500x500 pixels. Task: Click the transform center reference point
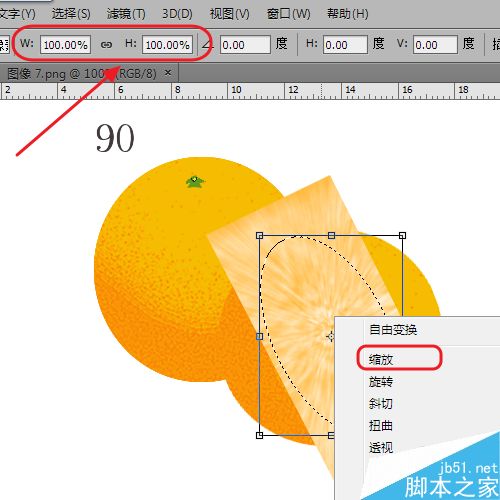331,336
